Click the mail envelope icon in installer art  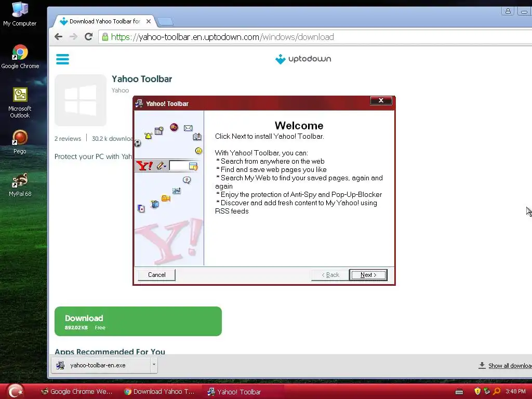188,128
